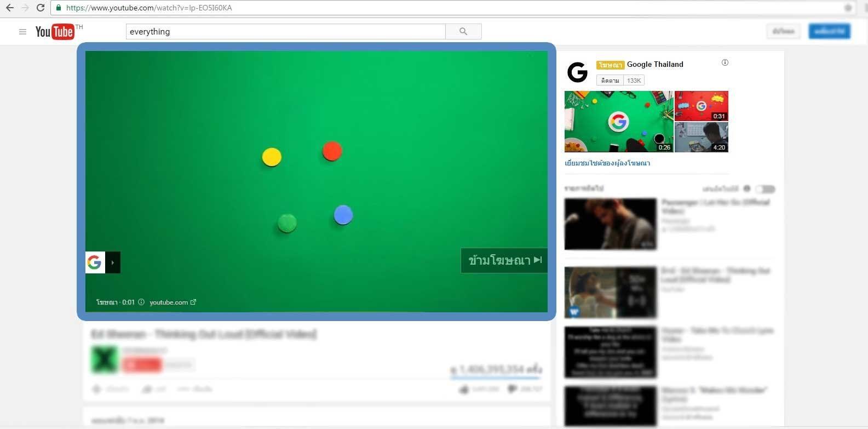Viewport: 868px width, 429px height.
Task: Click the yellow circle in the ad video
Action: (272, 157)
